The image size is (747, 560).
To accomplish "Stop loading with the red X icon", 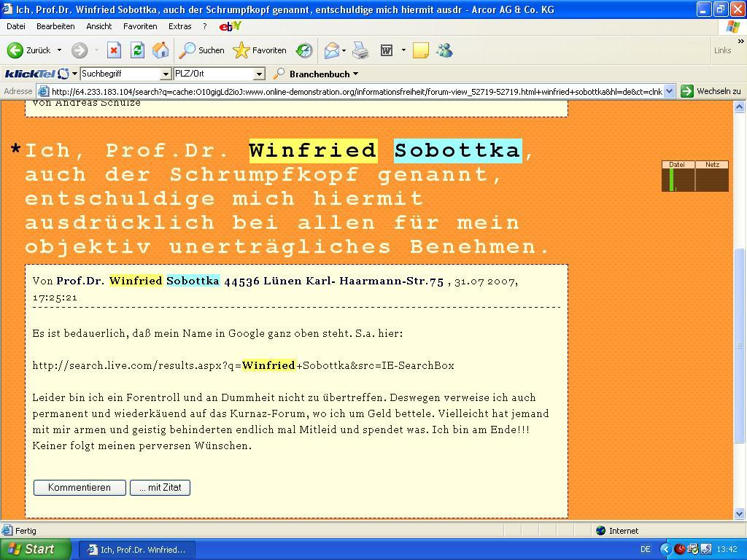I will point(114,50).
